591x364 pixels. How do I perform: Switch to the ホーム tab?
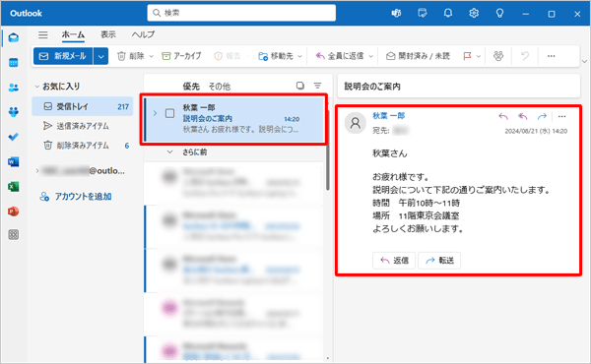click(73, 34)
